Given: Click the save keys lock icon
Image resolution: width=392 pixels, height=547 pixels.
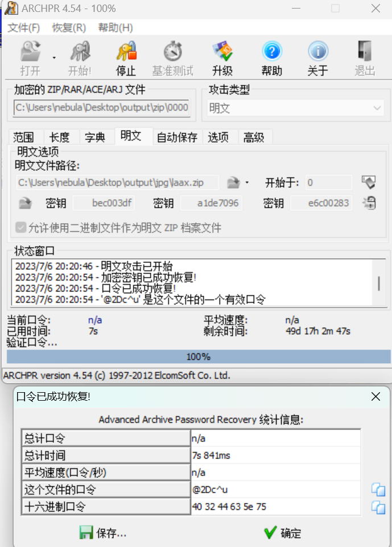Looking at the screenshot, I should (369, 203).
